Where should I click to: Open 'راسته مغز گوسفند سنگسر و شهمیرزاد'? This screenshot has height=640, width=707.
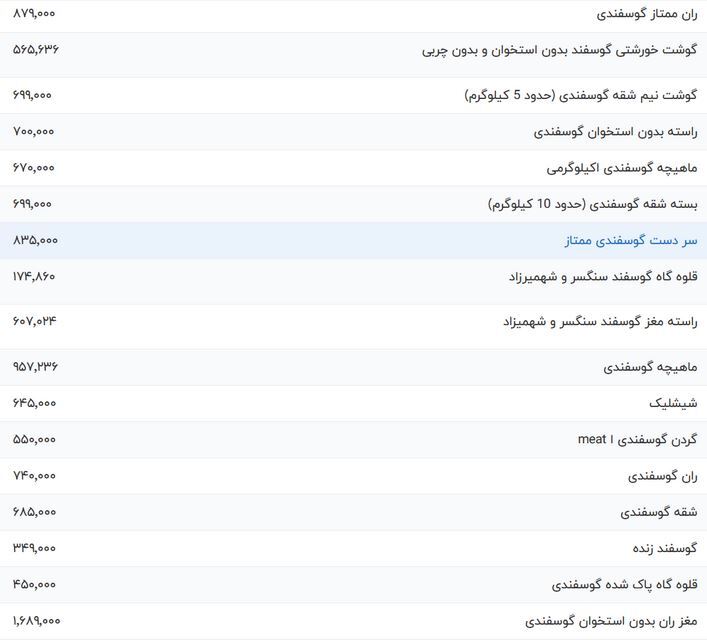600,321
